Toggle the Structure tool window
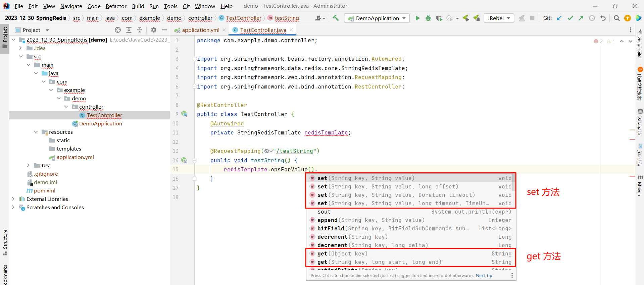Screen dimensions: 644x285 tap(5, 242)
